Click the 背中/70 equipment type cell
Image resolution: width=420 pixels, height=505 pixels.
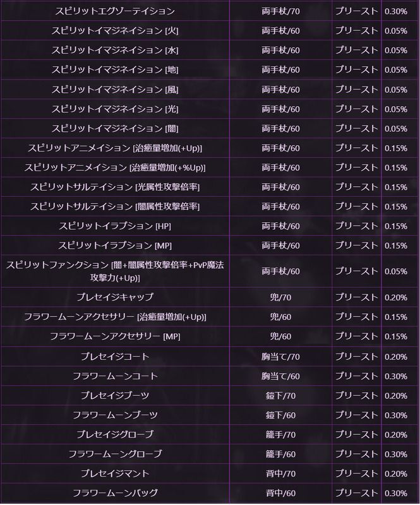(280, 473)
